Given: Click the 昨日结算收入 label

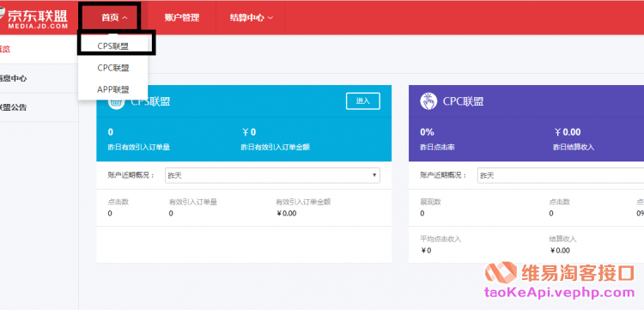Looking at the screenshot, I should tap(574, 147).
